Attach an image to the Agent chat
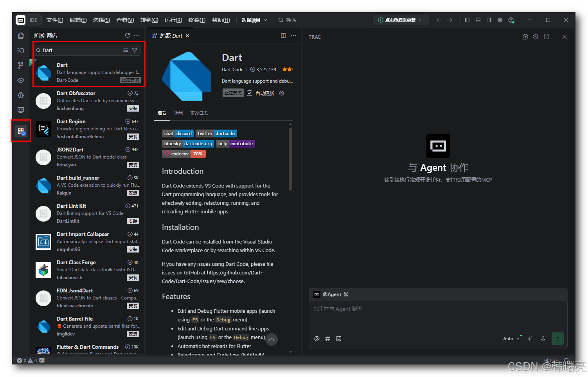Image resolution: width=588 pixels, height=377 pixels. tap(339, 339)
